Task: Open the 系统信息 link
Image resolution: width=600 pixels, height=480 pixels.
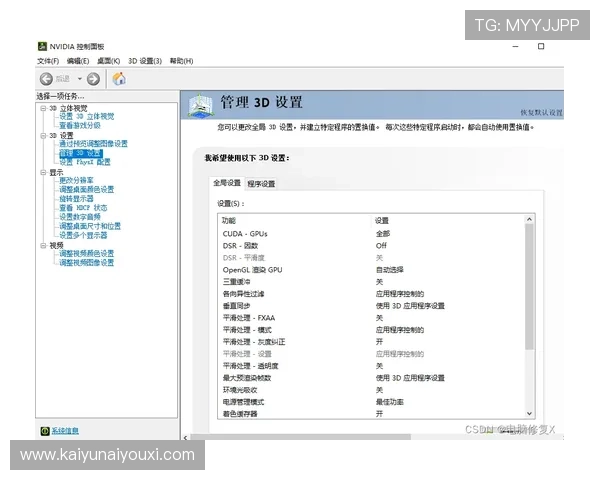Action: point(65,431)
